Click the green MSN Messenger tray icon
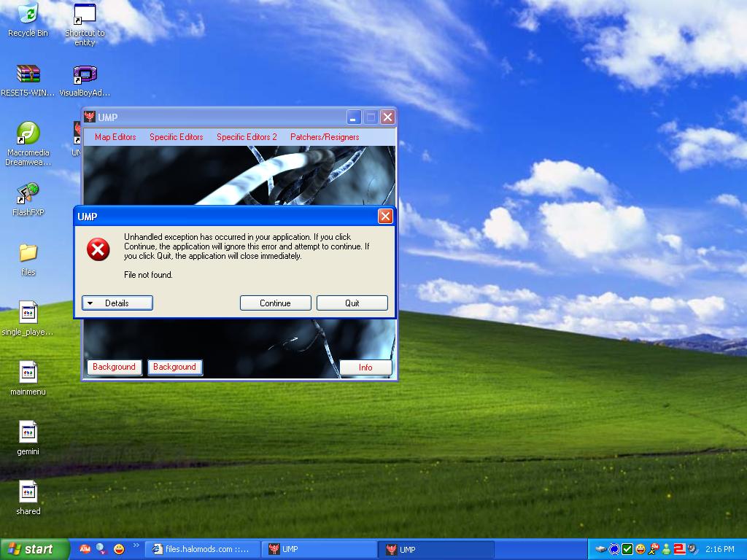747x560 pixels. pos(667,550)
